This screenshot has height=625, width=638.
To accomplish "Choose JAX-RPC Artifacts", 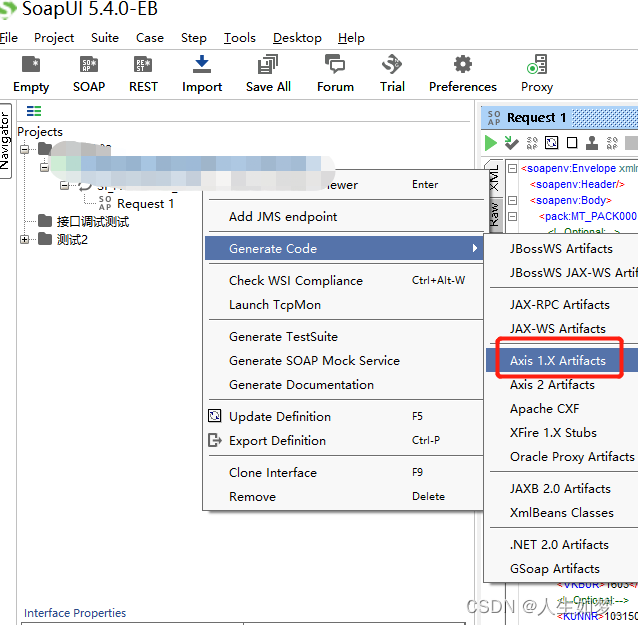I will click(x=562, y=304).
